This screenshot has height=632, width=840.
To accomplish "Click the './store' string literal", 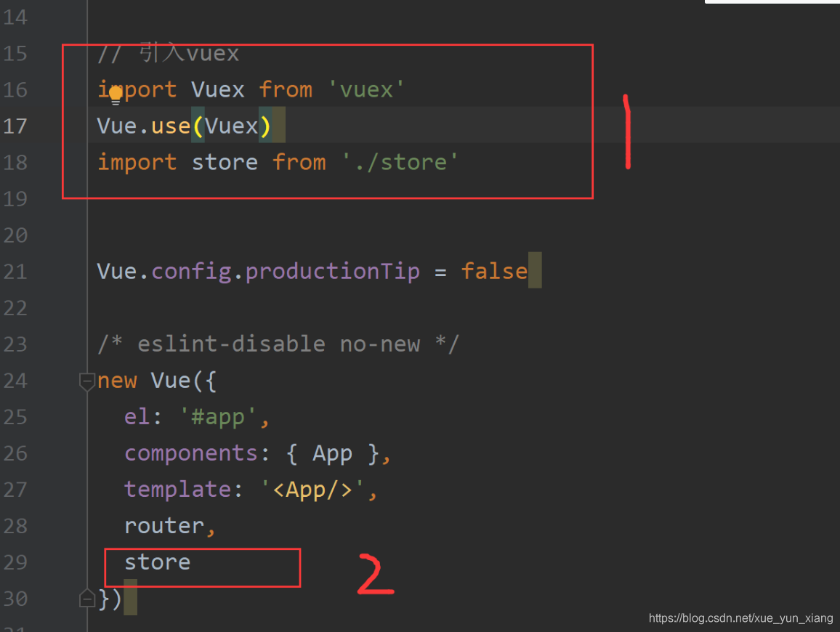I will click(400, 162).
